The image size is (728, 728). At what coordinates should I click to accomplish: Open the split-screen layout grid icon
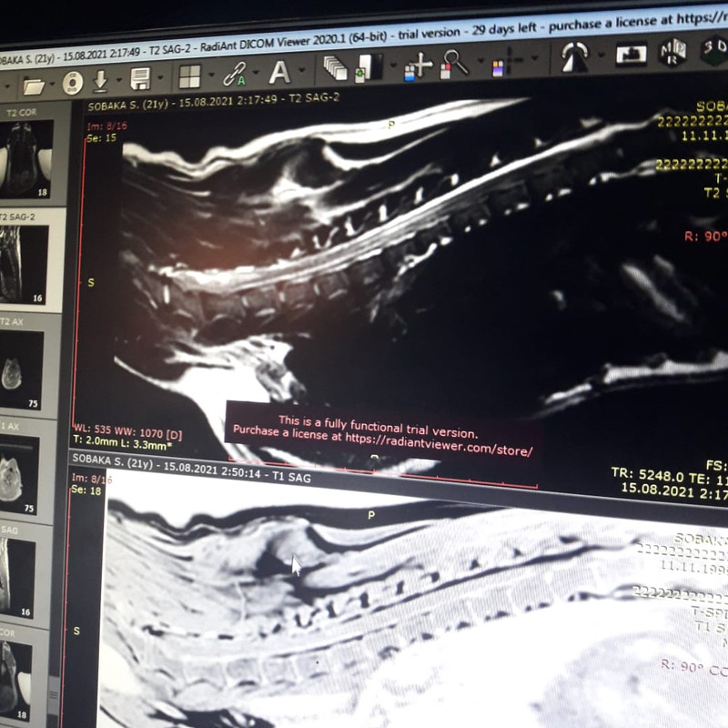[x=190, y=76]
